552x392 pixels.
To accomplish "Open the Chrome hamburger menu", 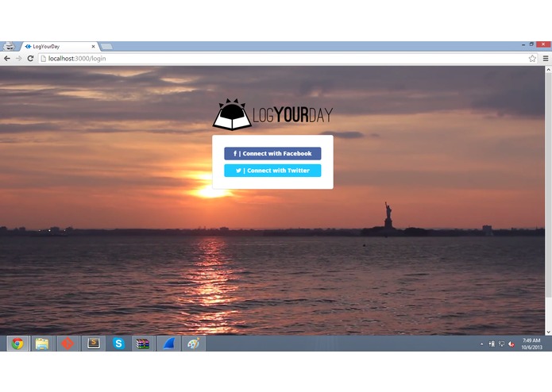I will point(546,59).
